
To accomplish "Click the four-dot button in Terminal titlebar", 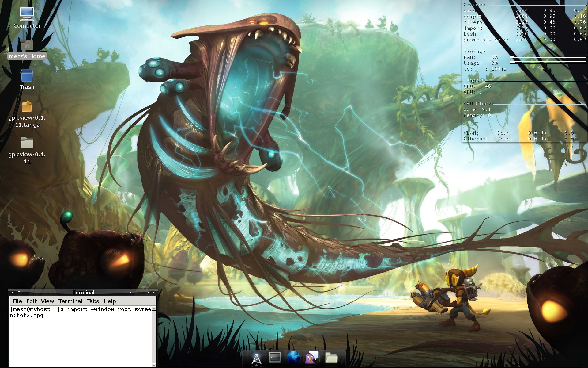I will click(x=136, y=293).
